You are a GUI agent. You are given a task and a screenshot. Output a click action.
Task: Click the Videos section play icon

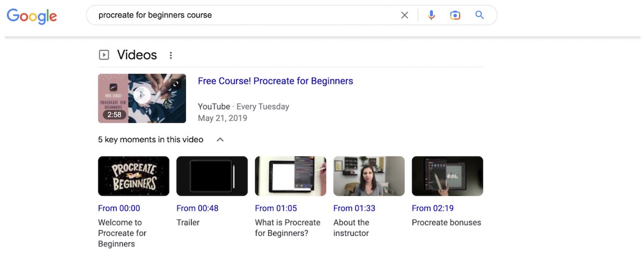coord(104,55)
